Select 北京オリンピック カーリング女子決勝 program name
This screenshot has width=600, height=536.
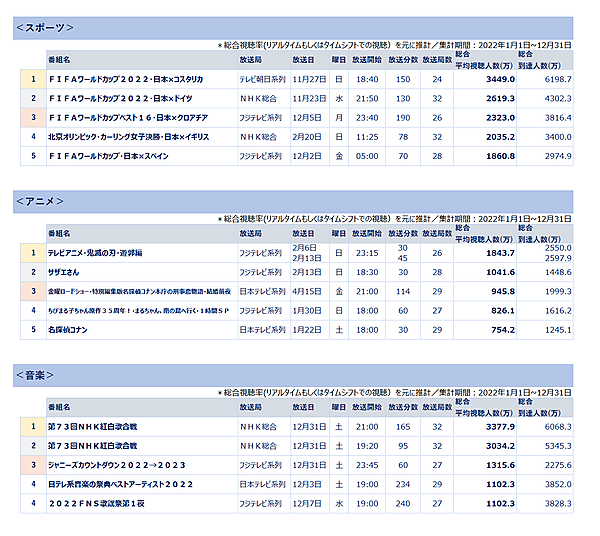(x=129, y=137)
